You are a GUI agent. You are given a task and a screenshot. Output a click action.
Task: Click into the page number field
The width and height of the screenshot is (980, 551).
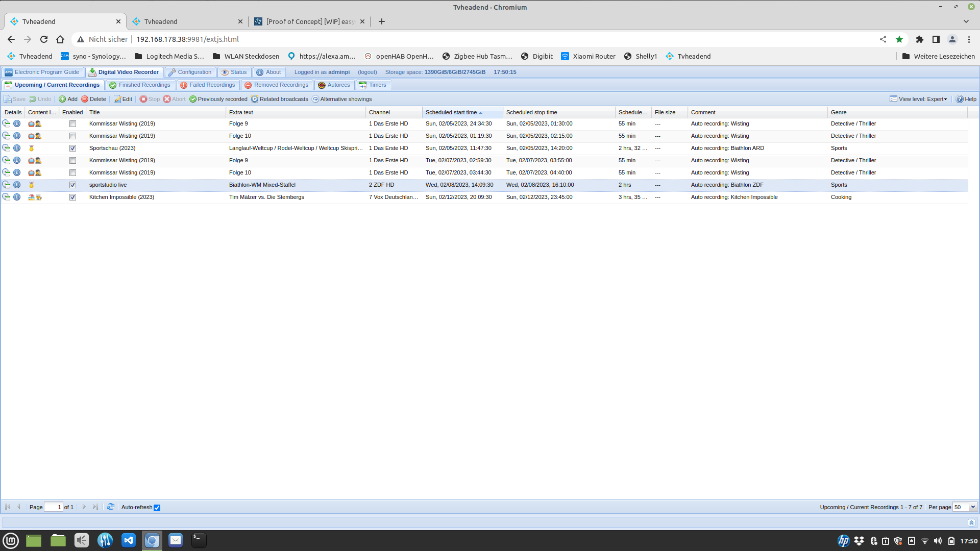pyautogui.click(x=53, y=507)
